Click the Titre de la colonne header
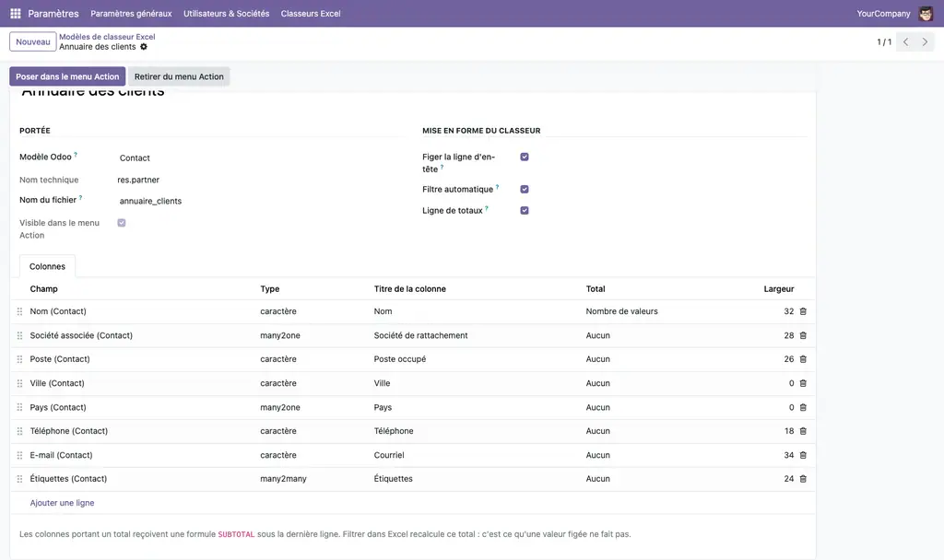944x560 pixels. [x=410, y=288]
